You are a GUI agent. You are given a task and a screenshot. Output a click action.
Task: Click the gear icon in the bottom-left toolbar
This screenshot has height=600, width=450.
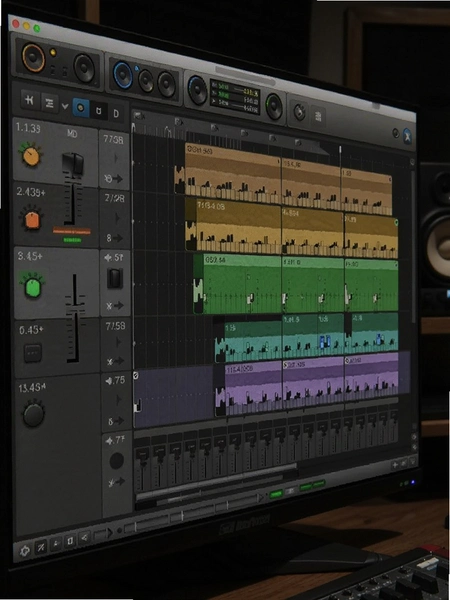click(x=25, y=551)
